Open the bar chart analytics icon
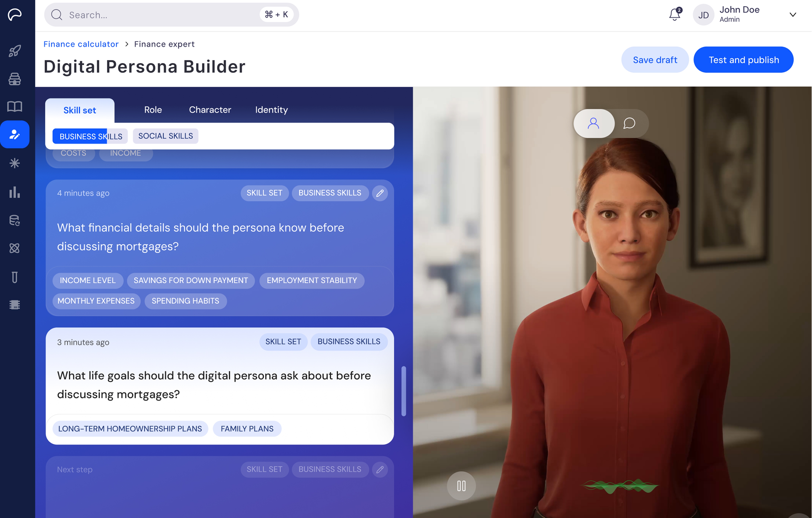This screenshot has height=518, width=812. (14, 192)
